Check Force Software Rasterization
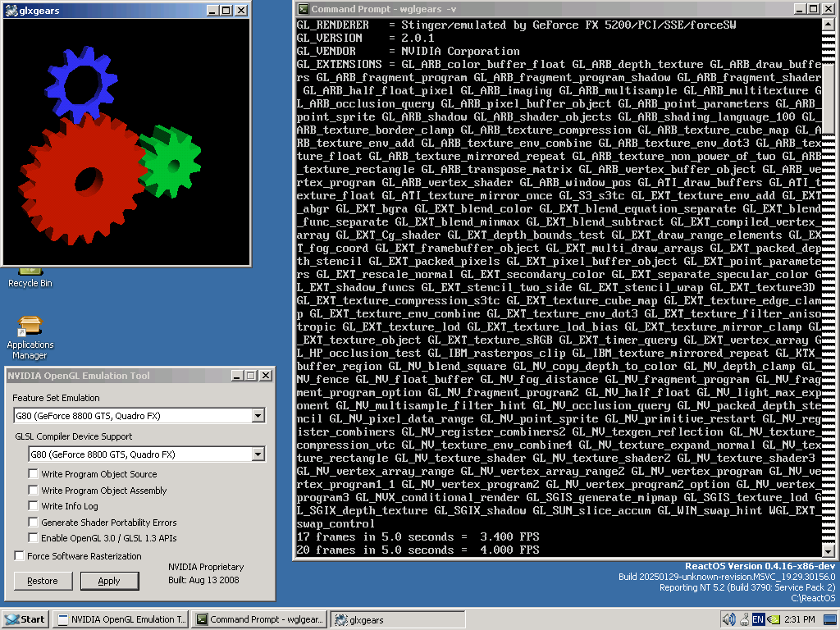 [x=20, y=555]
